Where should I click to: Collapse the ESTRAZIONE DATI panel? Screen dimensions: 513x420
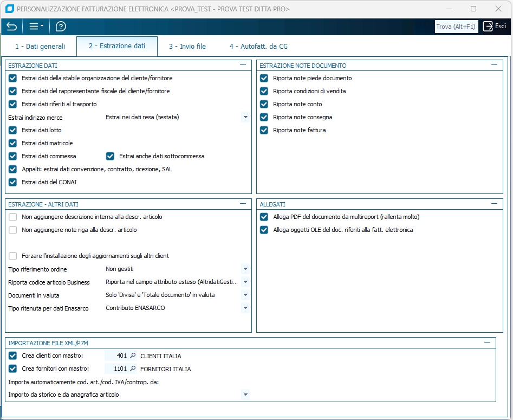point(243,65)
